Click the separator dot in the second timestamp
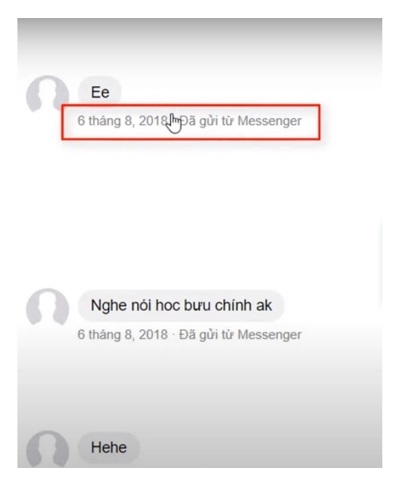Image resolution: width=404 pixels, height=482 pixels. tap(173, 335)
